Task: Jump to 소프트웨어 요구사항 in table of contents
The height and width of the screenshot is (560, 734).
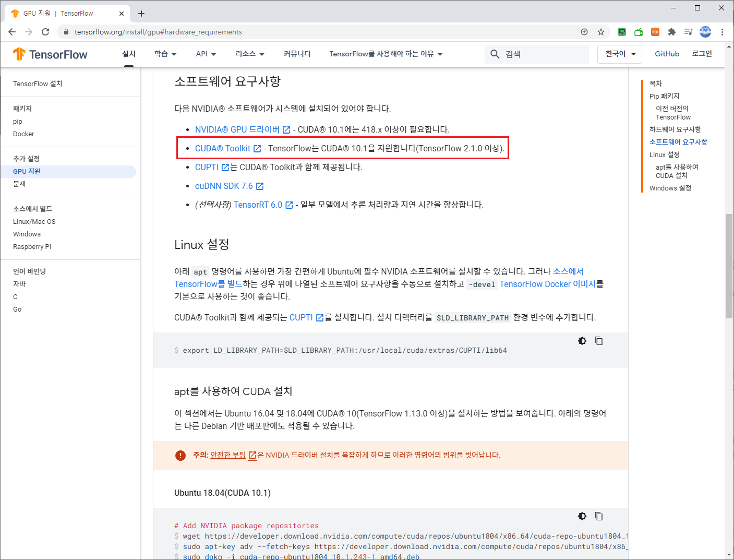Action: (x=678, y=142)
